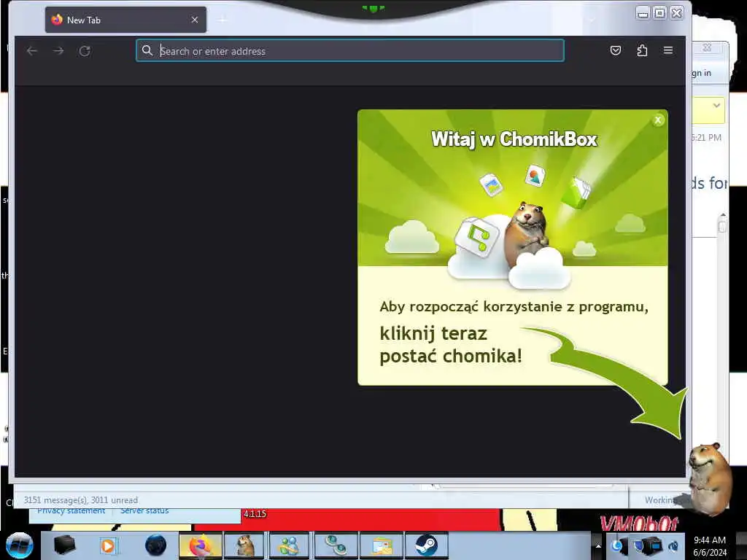Click the Firefox back arrow

click(32, 50)
